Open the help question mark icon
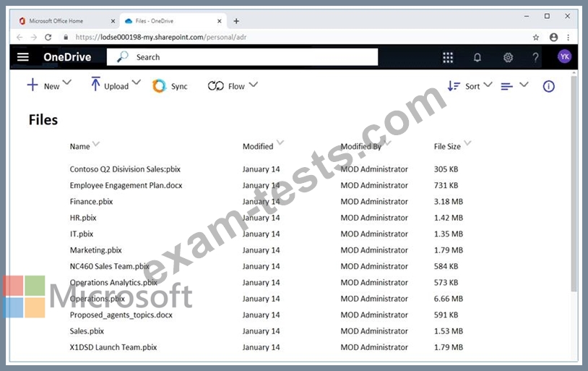This screenshot has width=588, height=371. click(x=535, y=57)
